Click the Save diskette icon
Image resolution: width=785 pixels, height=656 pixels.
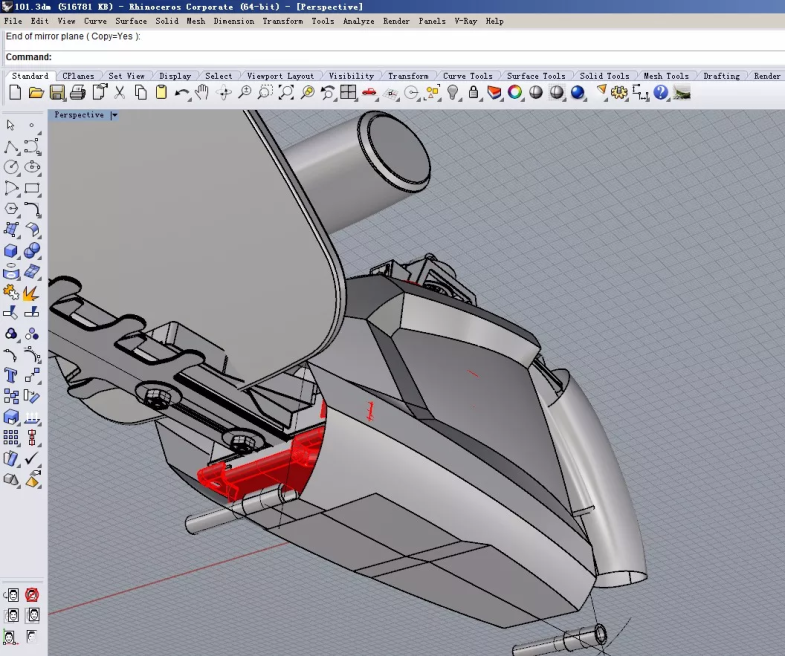tap(57, 93)
